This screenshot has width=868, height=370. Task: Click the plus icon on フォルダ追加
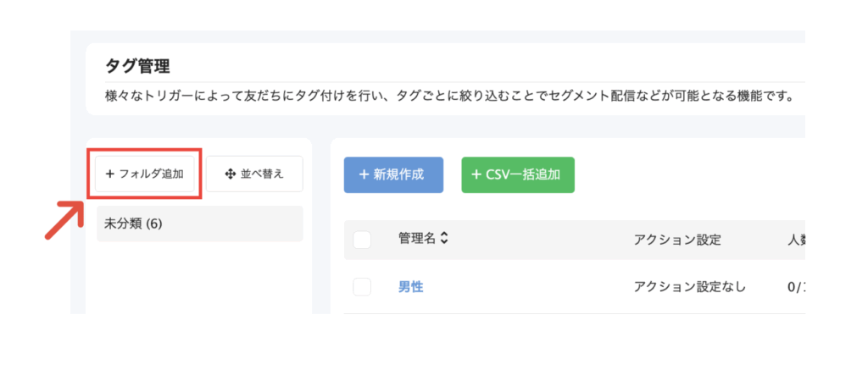[109, 174]
